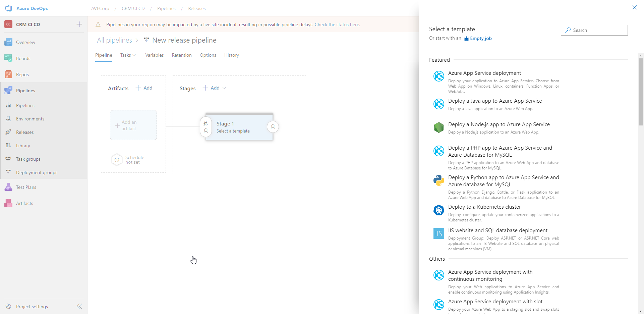Open Repos from the sidebar
Image resolution: width=644 pixels, height=314 pixels.
click(x=22, y=74)
